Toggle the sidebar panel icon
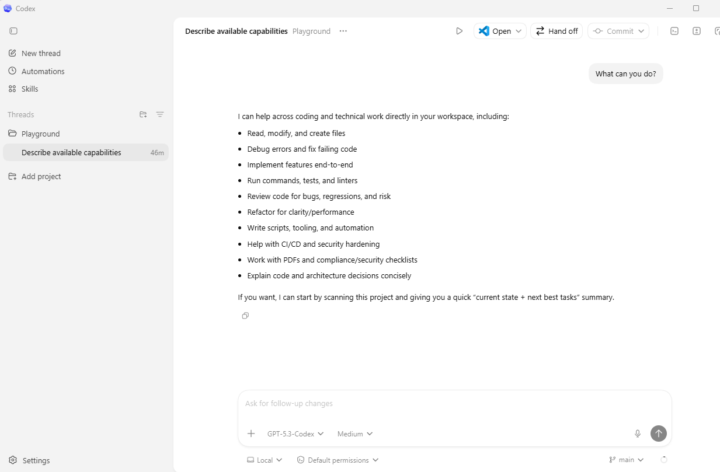The height and width of the screenshot is (472, 720). (13, 31)
